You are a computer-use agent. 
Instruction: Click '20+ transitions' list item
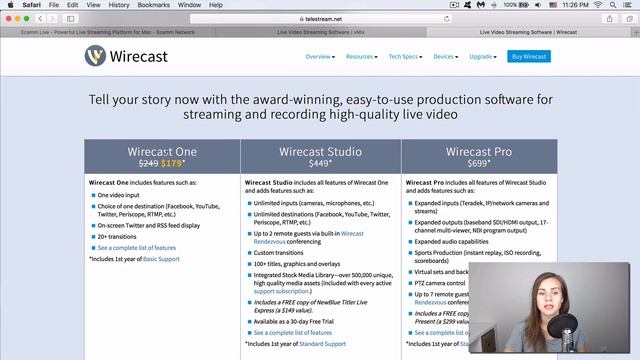117,236
